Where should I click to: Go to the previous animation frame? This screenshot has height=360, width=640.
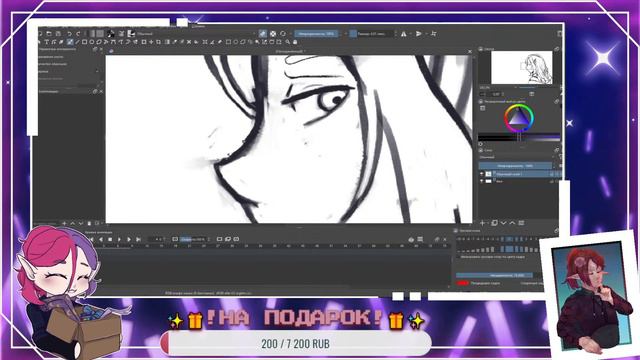(x=101, y=239)
